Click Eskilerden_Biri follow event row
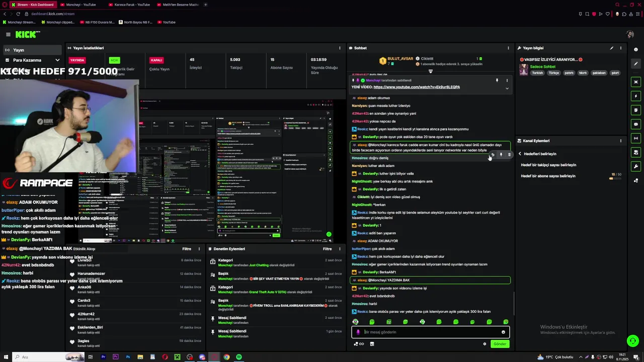The image size is (644, 362). click(x=136, y=329)
